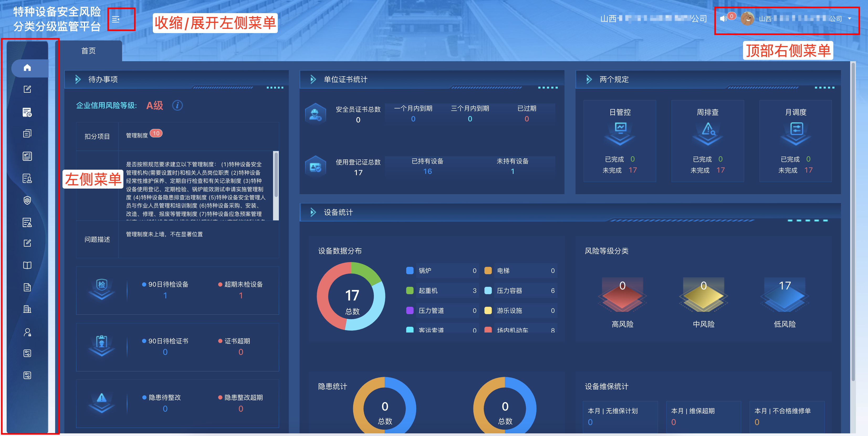868x436 pixels.
Task: Click the green 起重机 legend swatch
Action: point(410,291)
